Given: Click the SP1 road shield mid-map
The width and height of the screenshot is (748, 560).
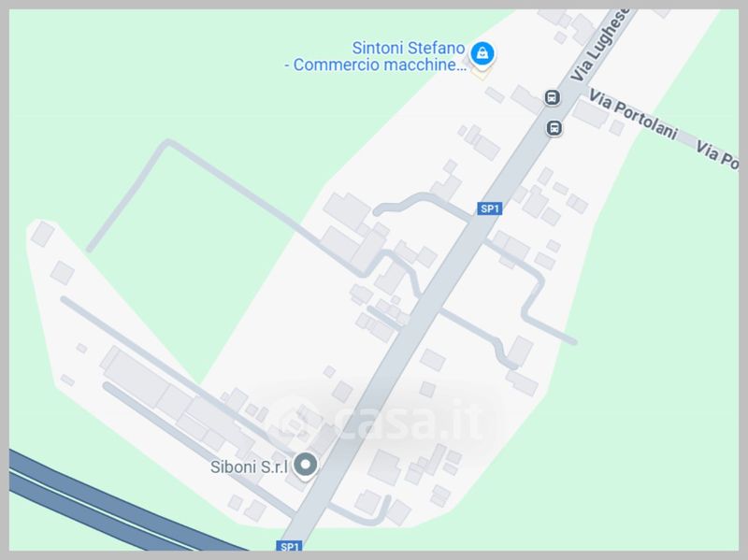Looking at the screenshot, I should (489, 208).
